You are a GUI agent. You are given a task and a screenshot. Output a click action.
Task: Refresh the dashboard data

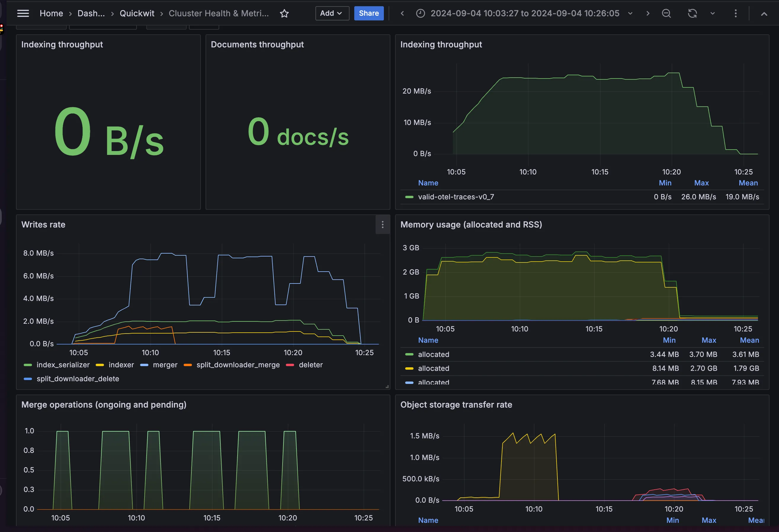[692, 13]
